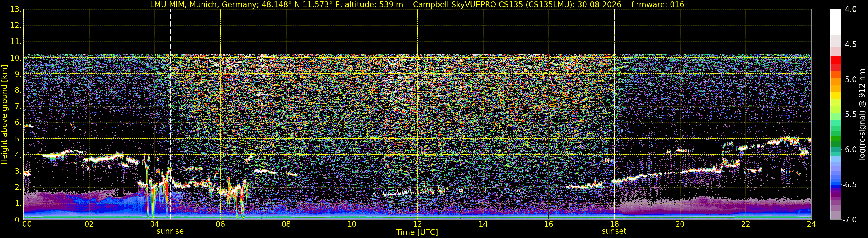
Task: Click the time axis tick label 10
Action: click(352, 224)
